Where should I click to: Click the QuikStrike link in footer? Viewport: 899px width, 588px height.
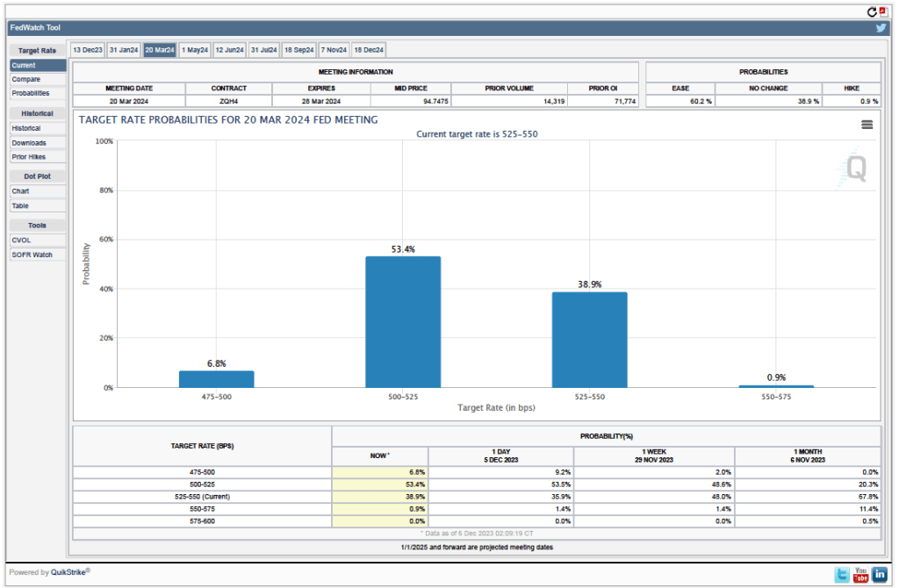click(x=68, y=572)
